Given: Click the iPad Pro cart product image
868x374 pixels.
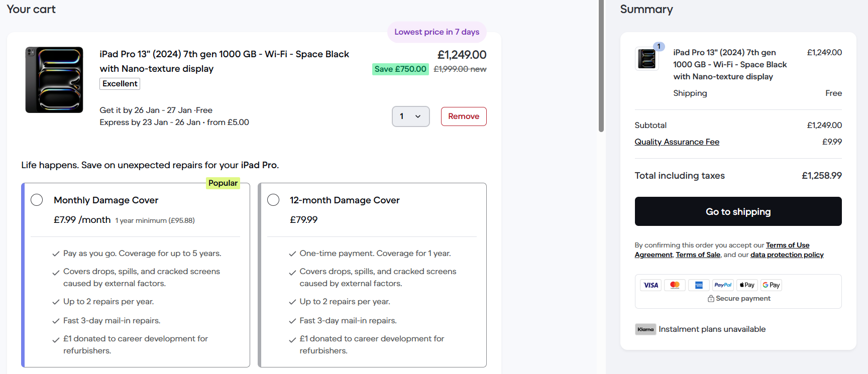Looking at the screenshot, I should click(54, 80).
